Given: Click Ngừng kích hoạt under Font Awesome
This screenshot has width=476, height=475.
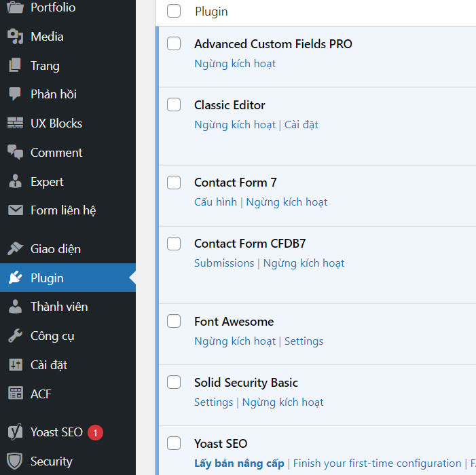Looking at the screenshot, I should pyautogui.click(x=235, y=341).
